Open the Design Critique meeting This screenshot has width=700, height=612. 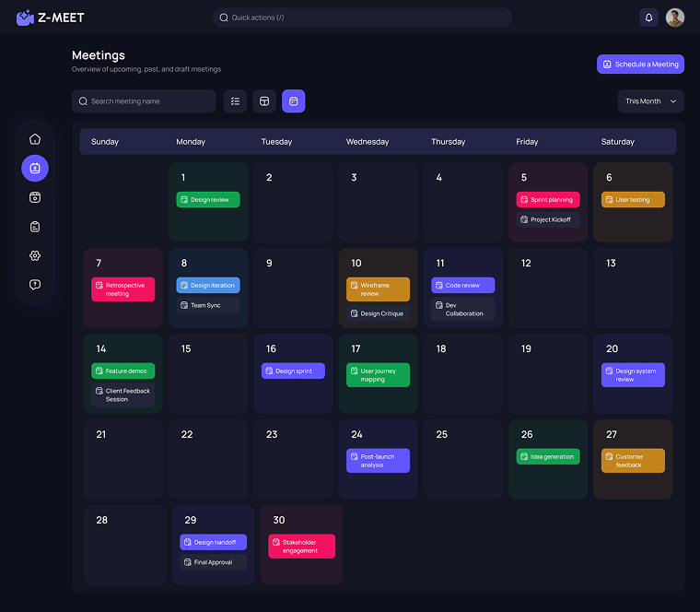coord(379,313)
